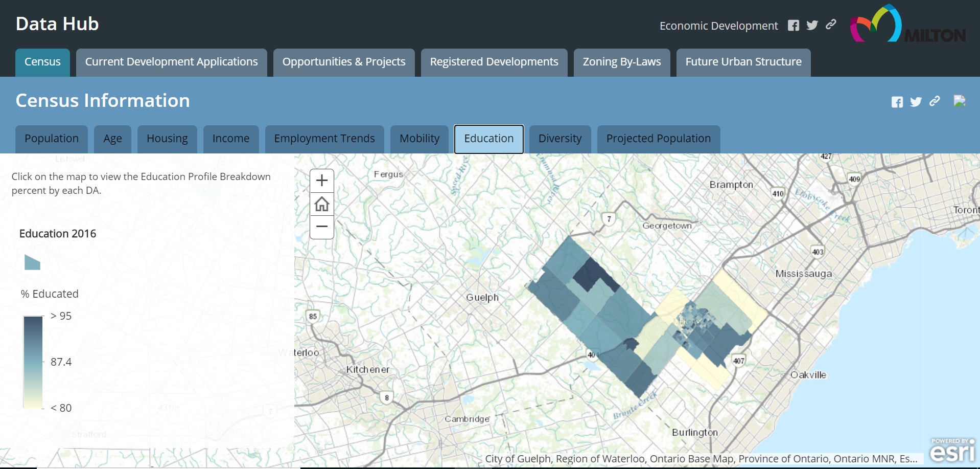Image resolution: width=980 pixels, height=469 pixels.
Task: Share Data Hub on Facebook in header
Action: pyautogui.click(x=793, y=26)
